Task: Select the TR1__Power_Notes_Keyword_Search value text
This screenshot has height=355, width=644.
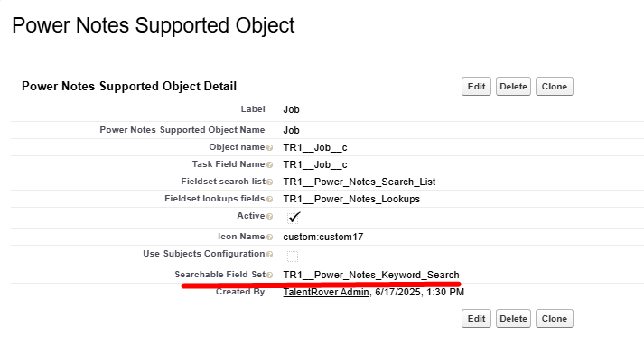Action: point(371,275)
